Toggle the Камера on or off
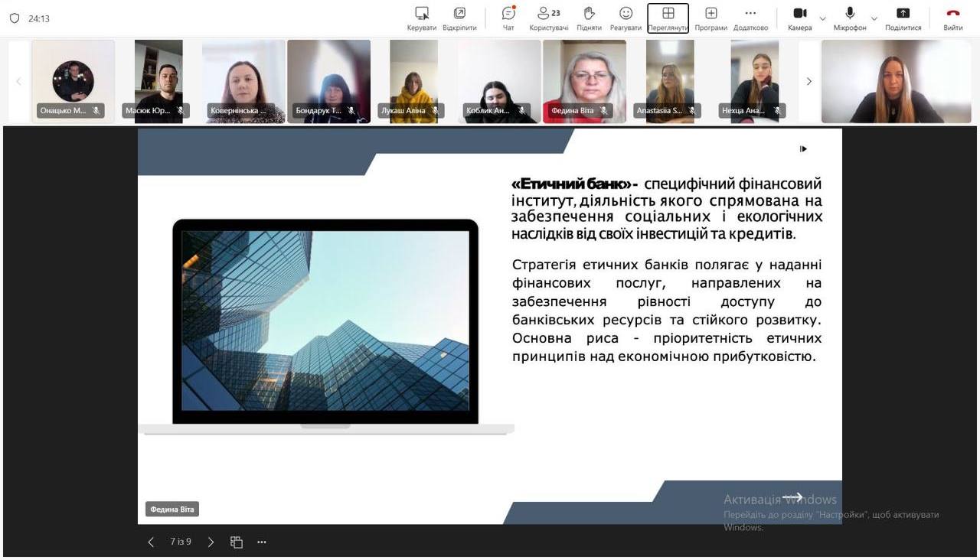 (x=799, y=18)
